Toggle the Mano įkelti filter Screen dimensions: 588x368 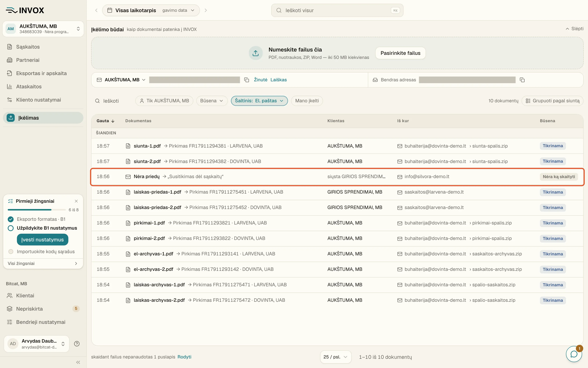pos(307,101)
